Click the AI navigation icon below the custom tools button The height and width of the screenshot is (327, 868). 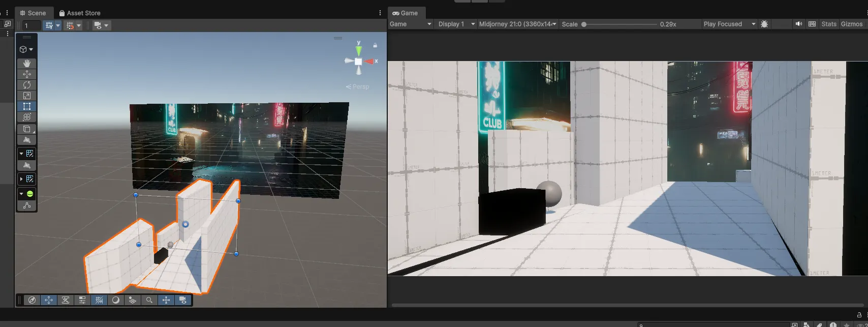pos(27,140)
